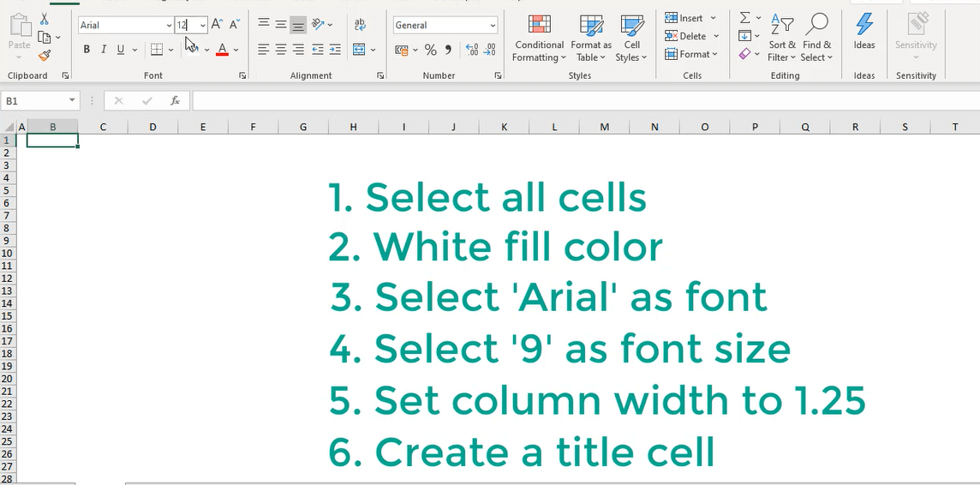Click the Select All corner triangle

point(8,127)
